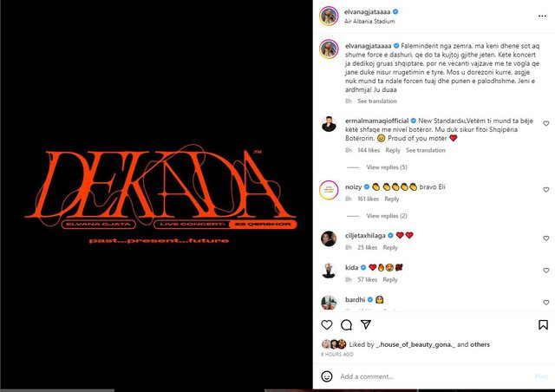Like the post with the heart icon
Screen dimensions: 555x392
[326, 324]
